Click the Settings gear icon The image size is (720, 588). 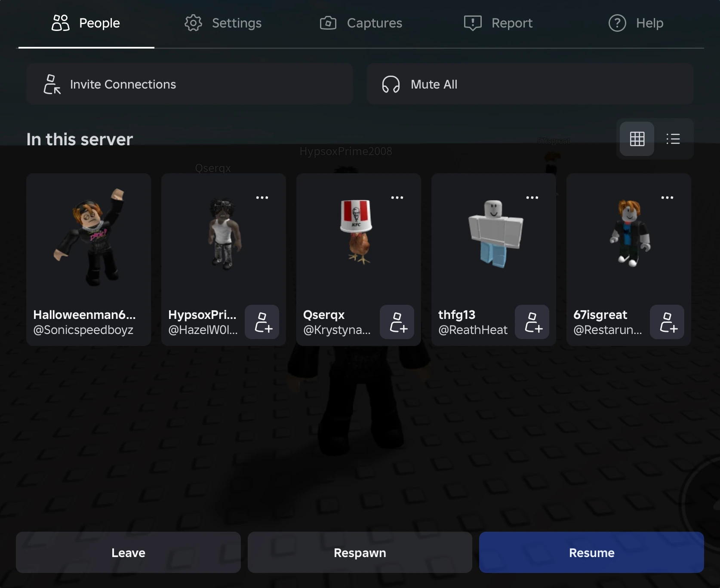click(x=194, y=23)
